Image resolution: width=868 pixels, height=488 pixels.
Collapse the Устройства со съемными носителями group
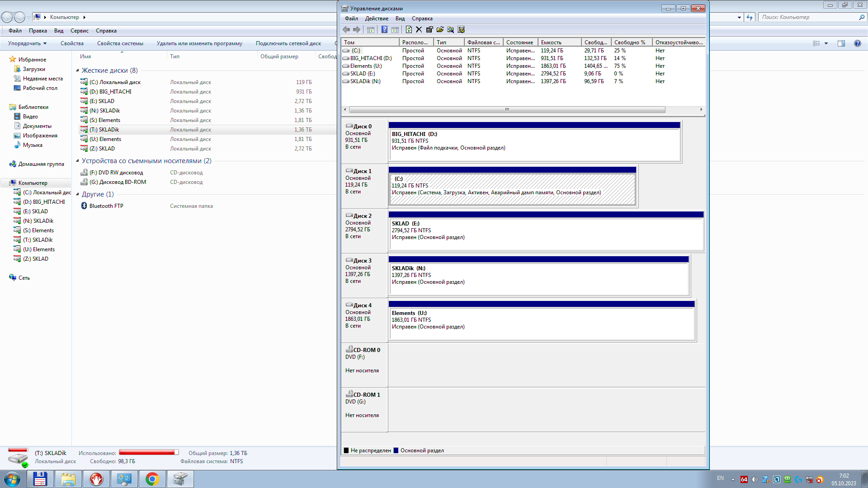[77, 161]
